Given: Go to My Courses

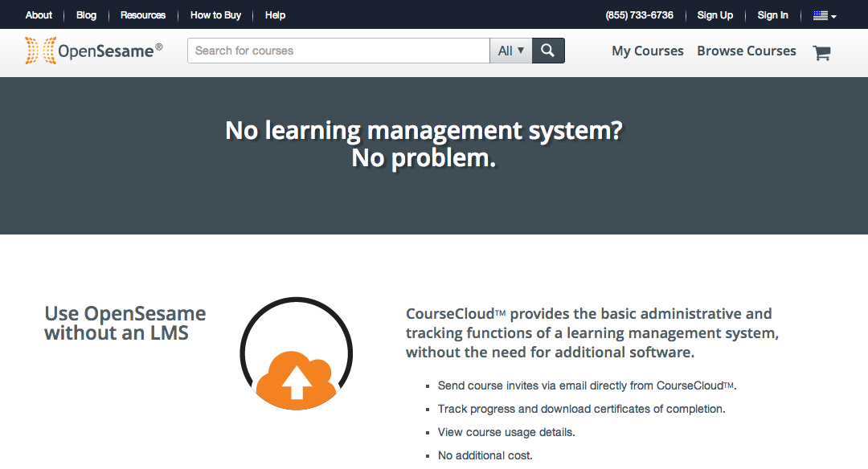Looking at the screenshot, I should pyautogui.click(x=647, y=51).
